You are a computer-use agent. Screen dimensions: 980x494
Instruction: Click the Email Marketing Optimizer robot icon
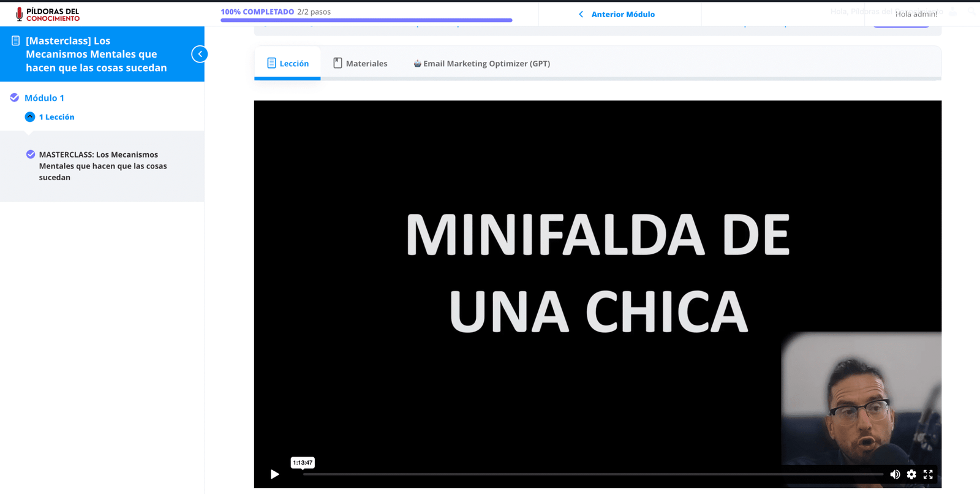(x=417, y=63)
